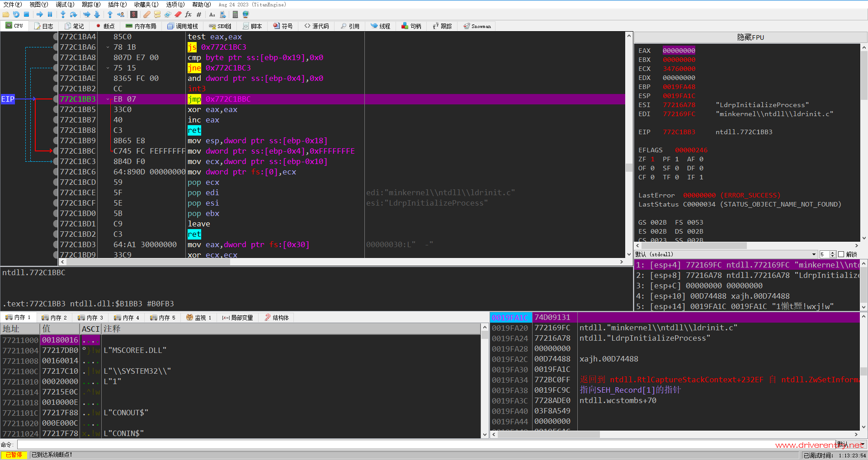Screen dimensions: 868x460
Task: Click the Restart debuggee icon
Action: pyautogui.click(x=16, y=14)
